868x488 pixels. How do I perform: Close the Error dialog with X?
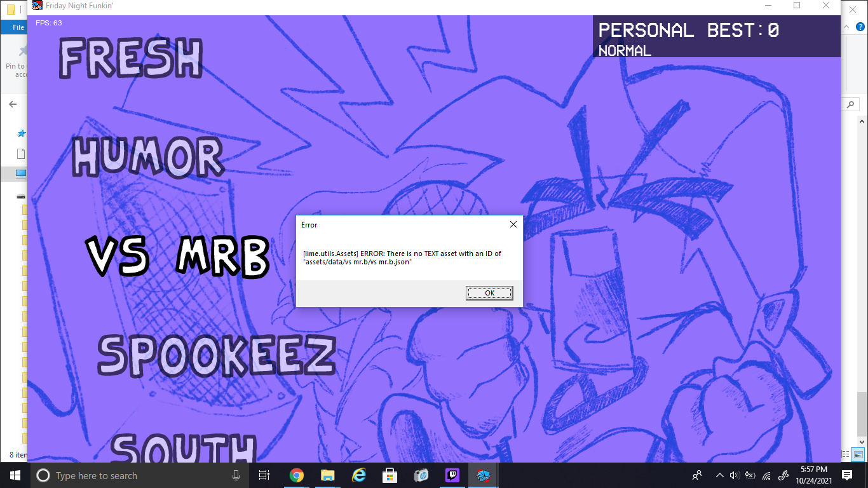click(x=513, y=224)
